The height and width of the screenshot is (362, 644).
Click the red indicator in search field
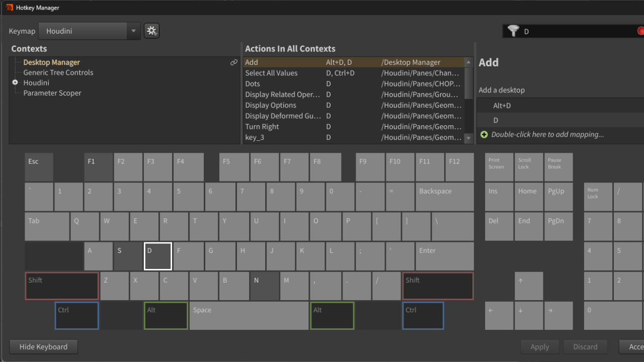(x=640, y=31)
